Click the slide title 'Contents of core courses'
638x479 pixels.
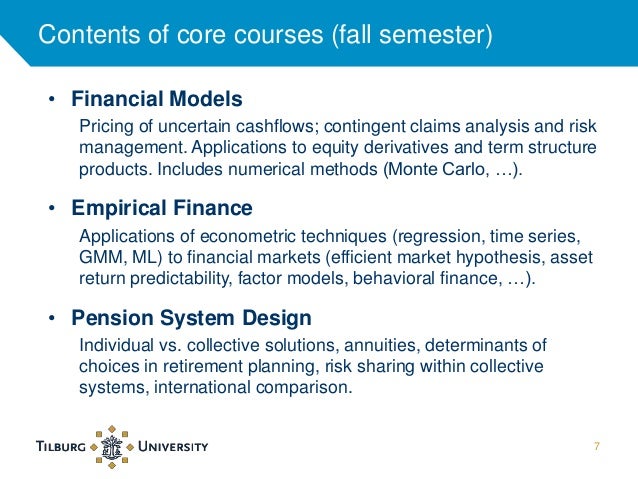point(181,34)
